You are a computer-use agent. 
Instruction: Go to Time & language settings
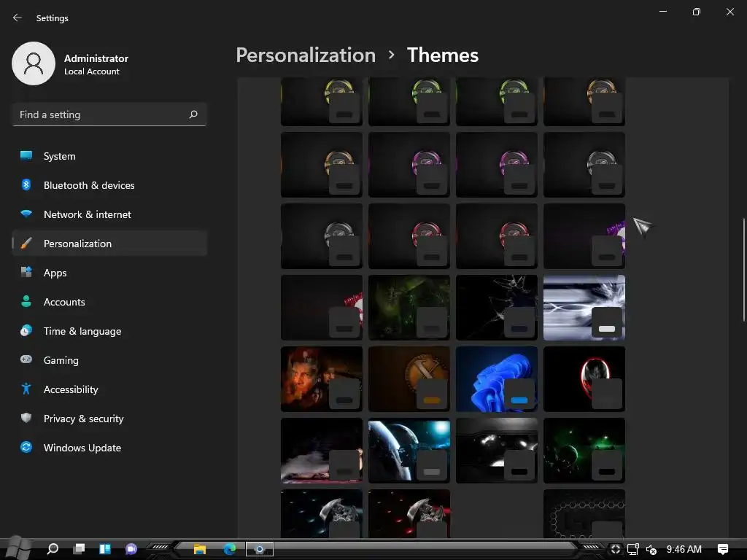point(109,331)
